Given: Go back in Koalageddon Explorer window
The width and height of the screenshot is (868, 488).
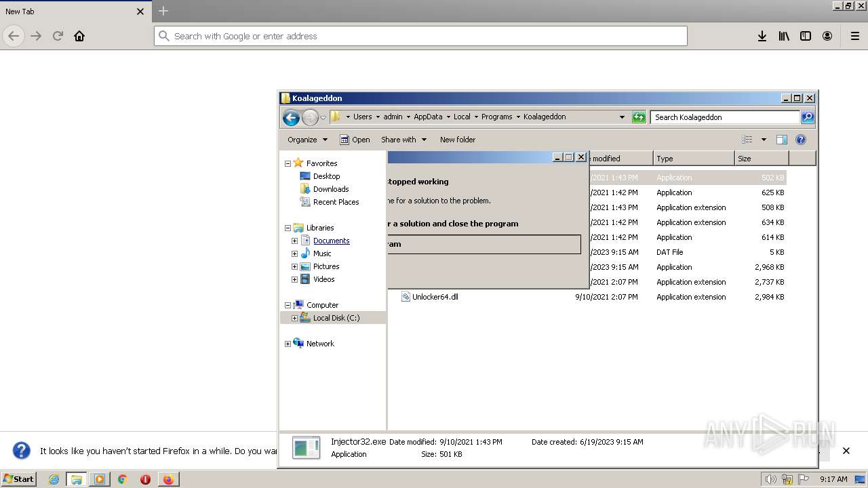Looking at the screenshot, I should click(x=291, y=117).
